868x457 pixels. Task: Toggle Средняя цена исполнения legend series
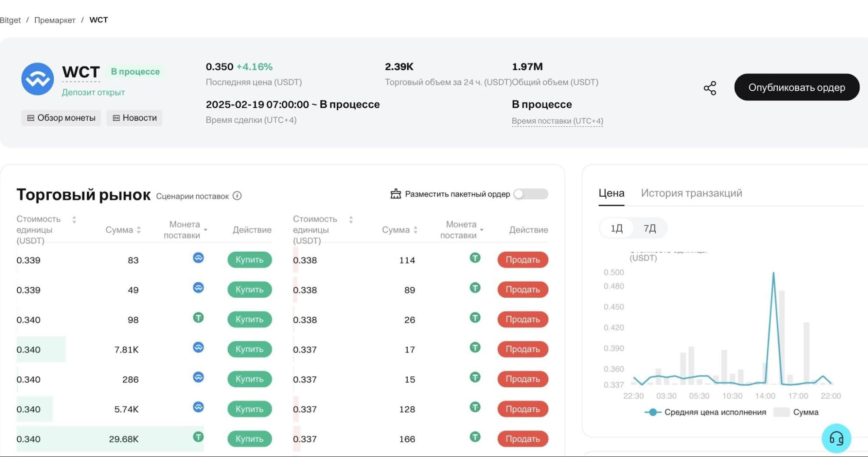point(706,412)
